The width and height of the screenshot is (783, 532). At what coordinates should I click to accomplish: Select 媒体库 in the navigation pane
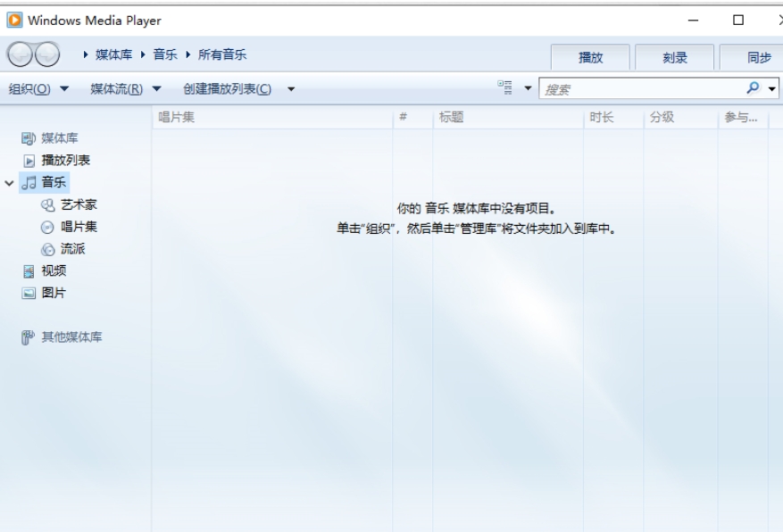(60, 138)
